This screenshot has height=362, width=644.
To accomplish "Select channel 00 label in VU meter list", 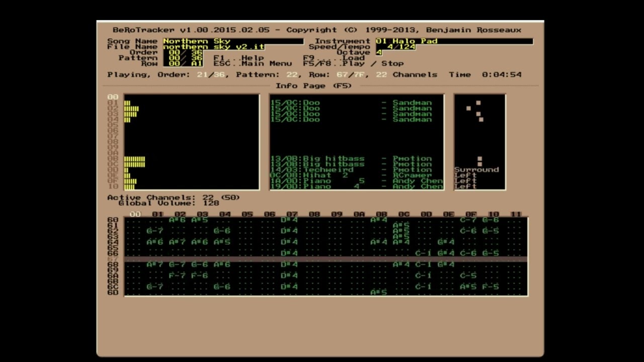I will (113, 97).
